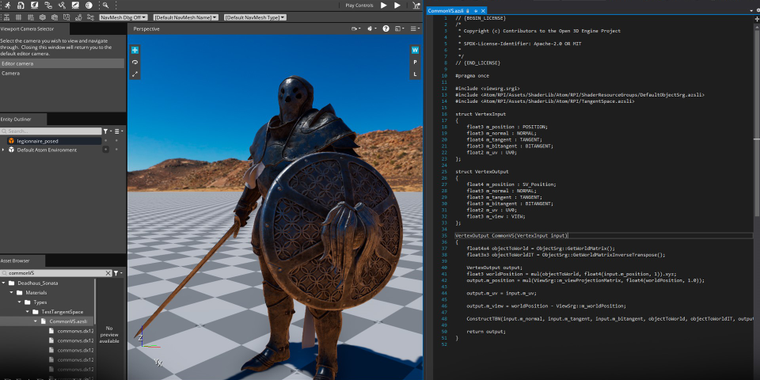
Task: Click the running figure icon in top toolbar
Action: [7, 5]
